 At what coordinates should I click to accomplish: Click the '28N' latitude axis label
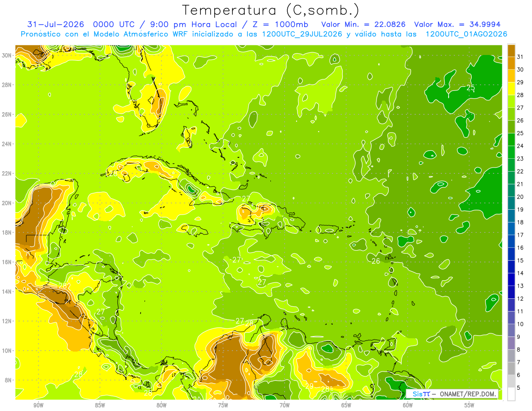[8, 85]
